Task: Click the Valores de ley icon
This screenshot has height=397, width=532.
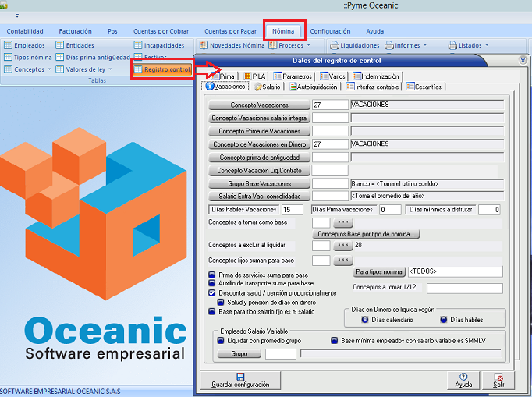Action: (60, 69)
